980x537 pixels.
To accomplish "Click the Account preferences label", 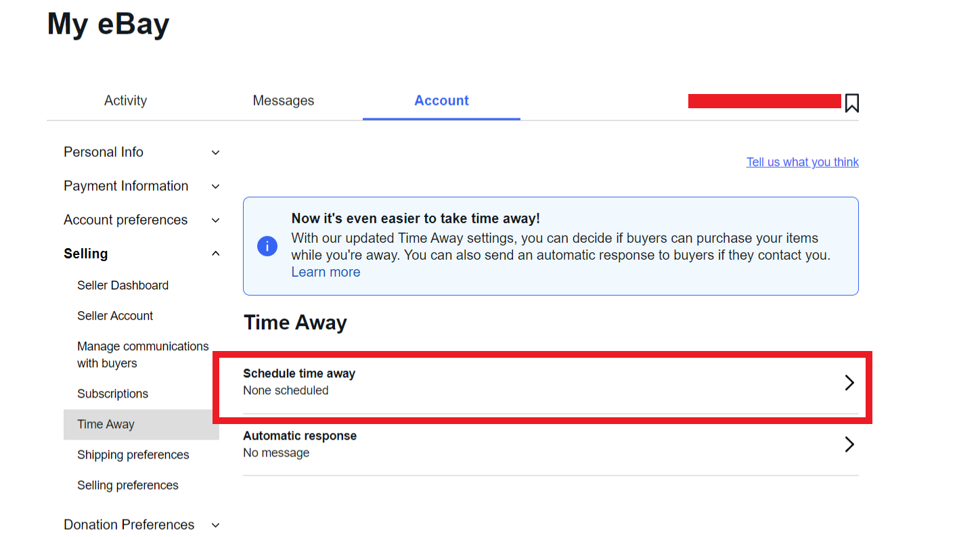I will (125, 220).
